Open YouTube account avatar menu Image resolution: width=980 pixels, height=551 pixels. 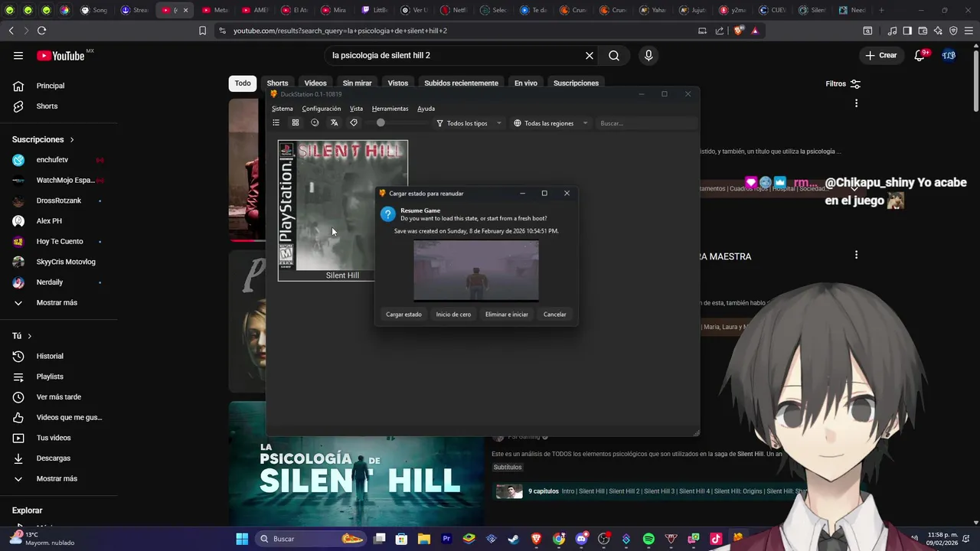click(949, 55)
